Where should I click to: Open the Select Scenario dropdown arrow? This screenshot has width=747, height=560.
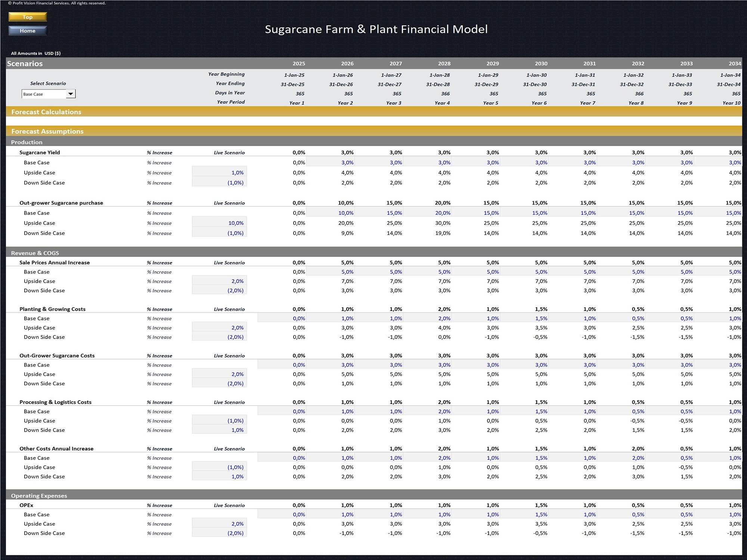71,94
